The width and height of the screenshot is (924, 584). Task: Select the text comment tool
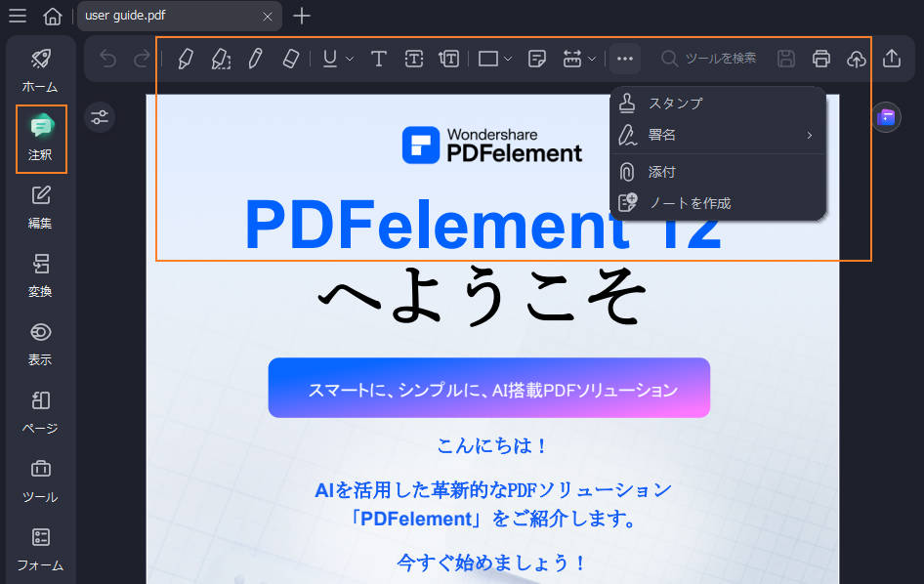[x=379, y=59]
